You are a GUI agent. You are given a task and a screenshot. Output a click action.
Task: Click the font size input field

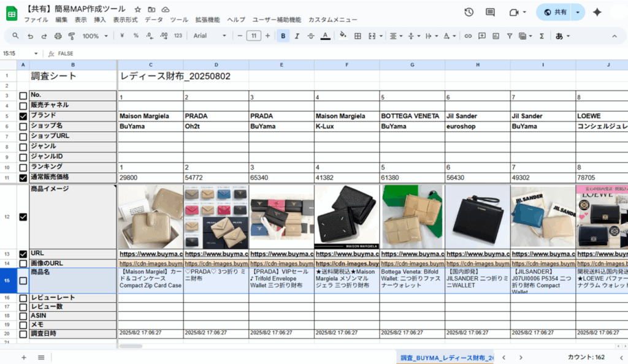(253, 36)
